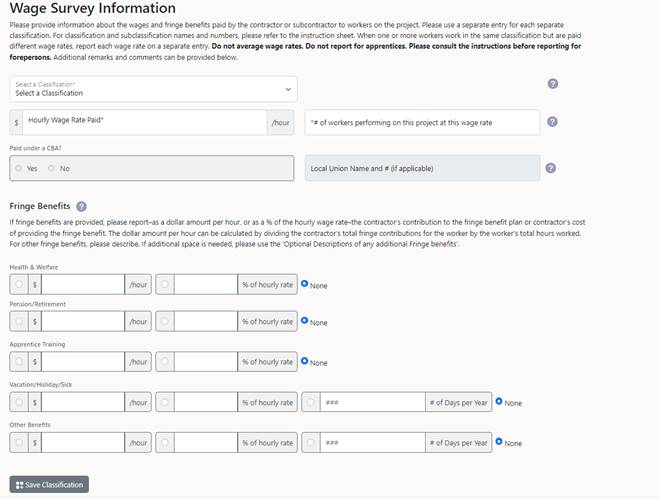Select None for Other Benefits
The width and height of the screenshot is (660, 498).
[x=499, y=442]
